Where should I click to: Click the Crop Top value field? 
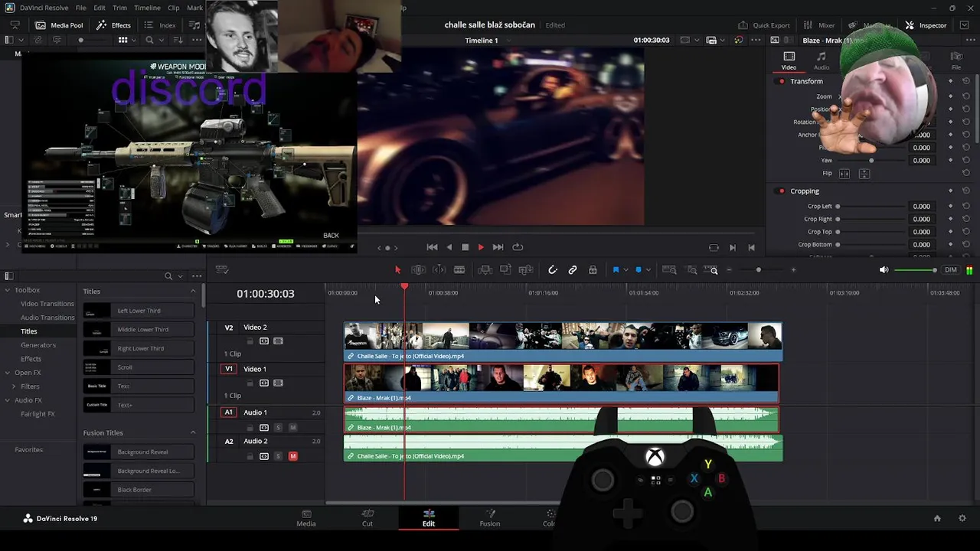pos(921,232)
